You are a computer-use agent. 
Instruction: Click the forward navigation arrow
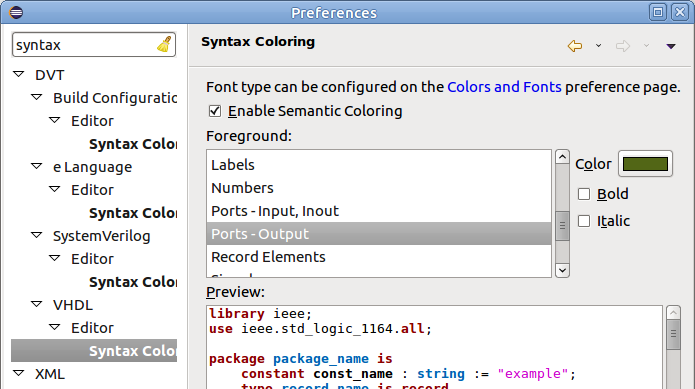pos(623,46)
